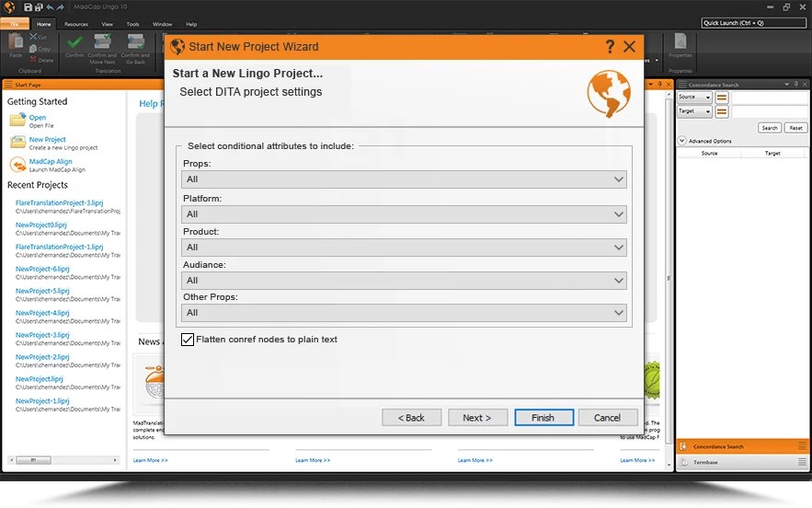812x508 pixels.
Task: Click the MadCap Lingo globe logo in title bar
Action: coord(9,6)
